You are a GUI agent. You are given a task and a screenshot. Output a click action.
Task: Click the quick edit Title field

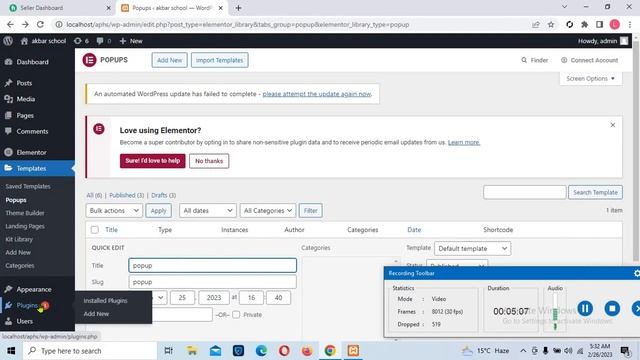(x=212, y=265)
